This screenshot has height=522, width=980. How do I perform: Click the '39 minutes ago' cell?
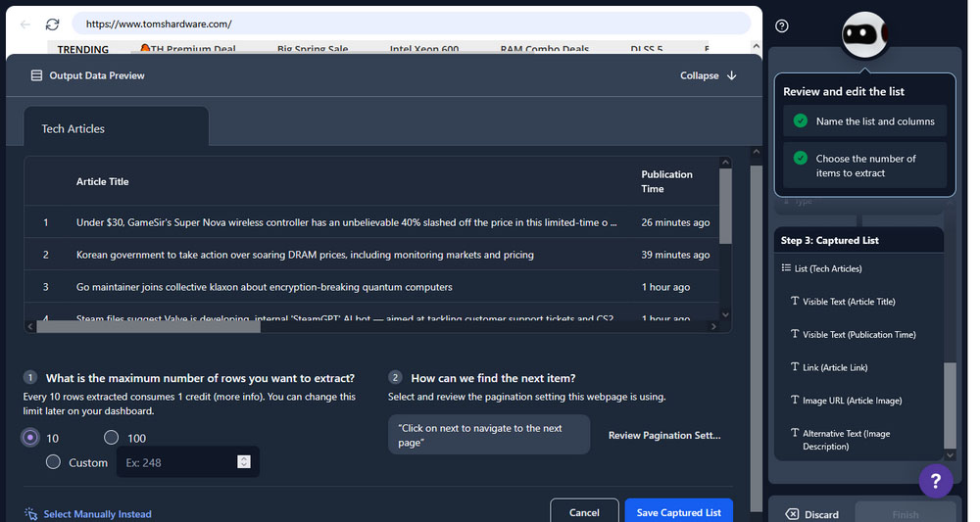pos(675,255)
